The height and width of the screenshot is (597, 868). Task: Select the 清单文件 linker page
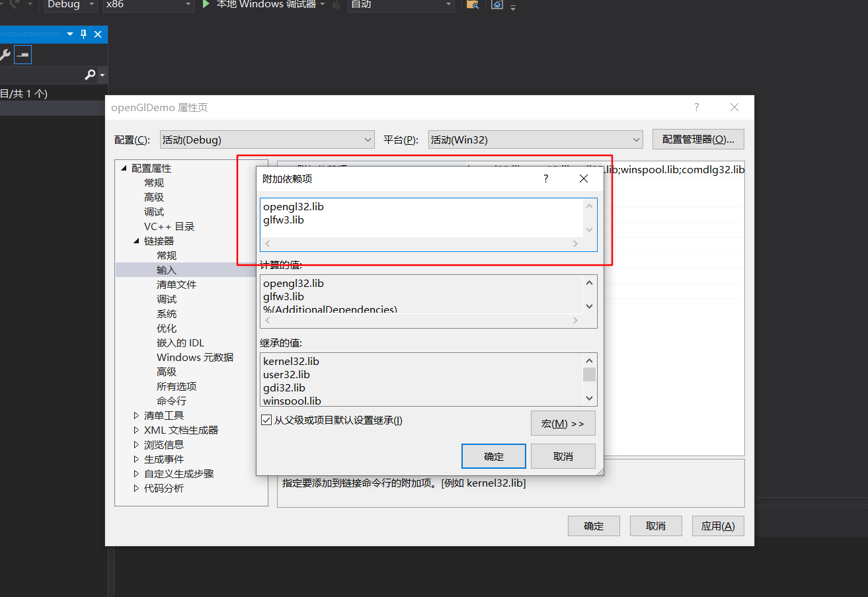click(177, 285)
